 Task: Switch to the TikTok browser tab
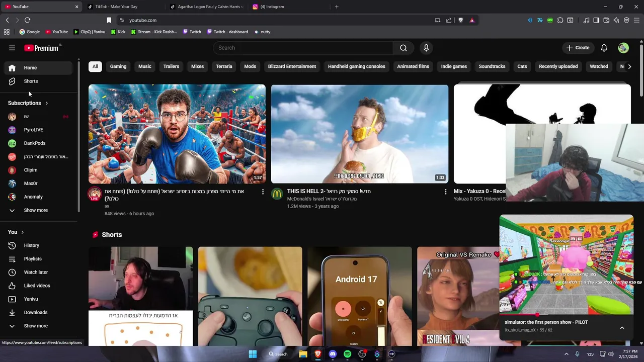click(122, 7)
